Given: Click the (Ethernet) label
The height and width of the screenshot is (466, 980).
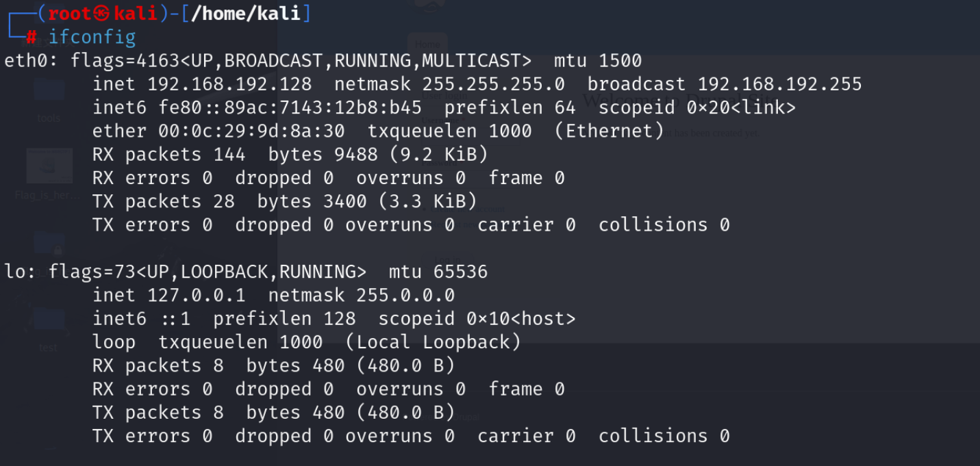Looking at the screenshot, I should (609, 131).
